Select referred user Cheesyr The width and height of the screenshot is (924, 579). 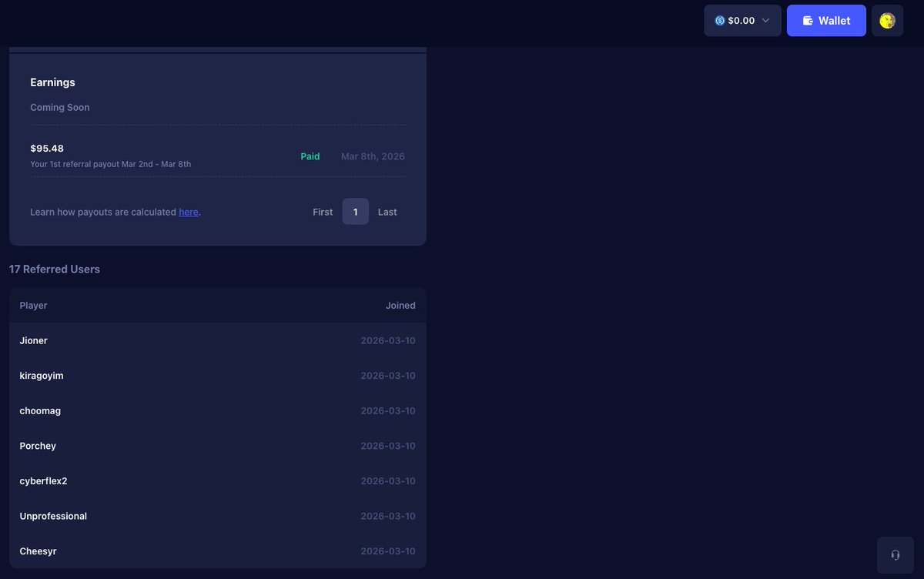[38, 551]
